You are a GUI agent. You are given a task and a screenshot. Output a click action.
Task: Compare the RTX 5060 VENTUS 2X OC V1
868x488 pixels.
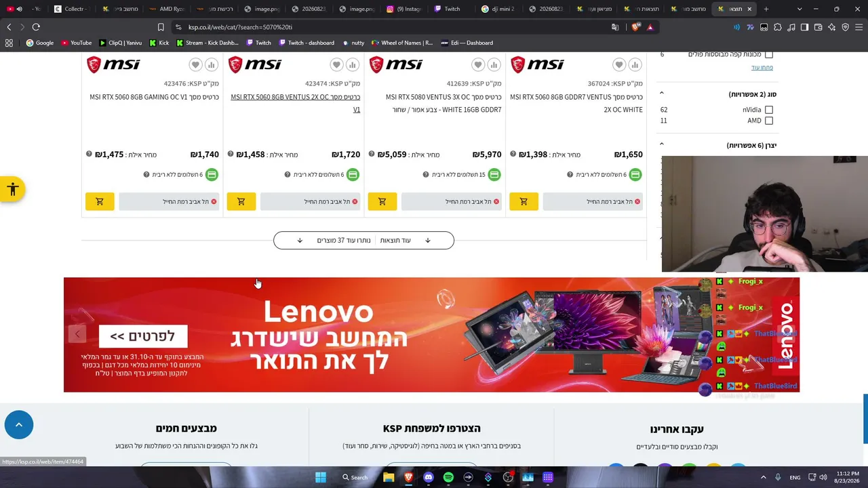(352, 64)
